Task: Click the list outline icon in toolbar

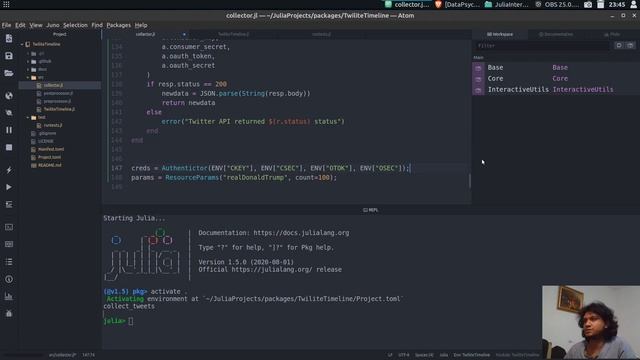Action: 9,262
